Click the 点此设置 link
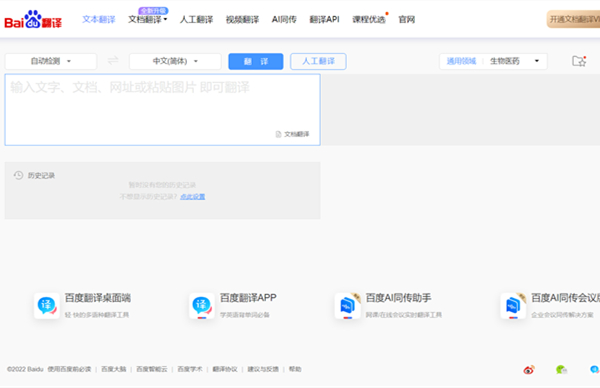Viewport: 600px width, 388px height. click(x=192, y=197)
